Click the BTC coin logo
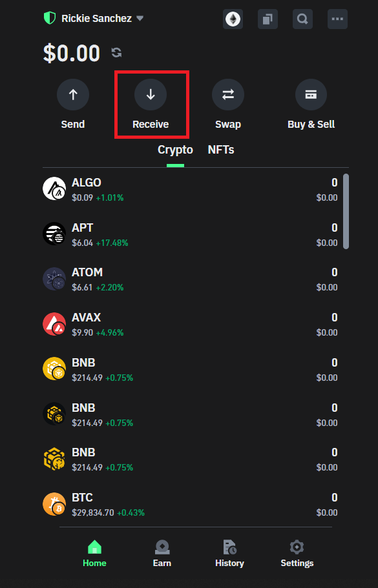Viewport: 378px width, 588px height. (54, 504)
